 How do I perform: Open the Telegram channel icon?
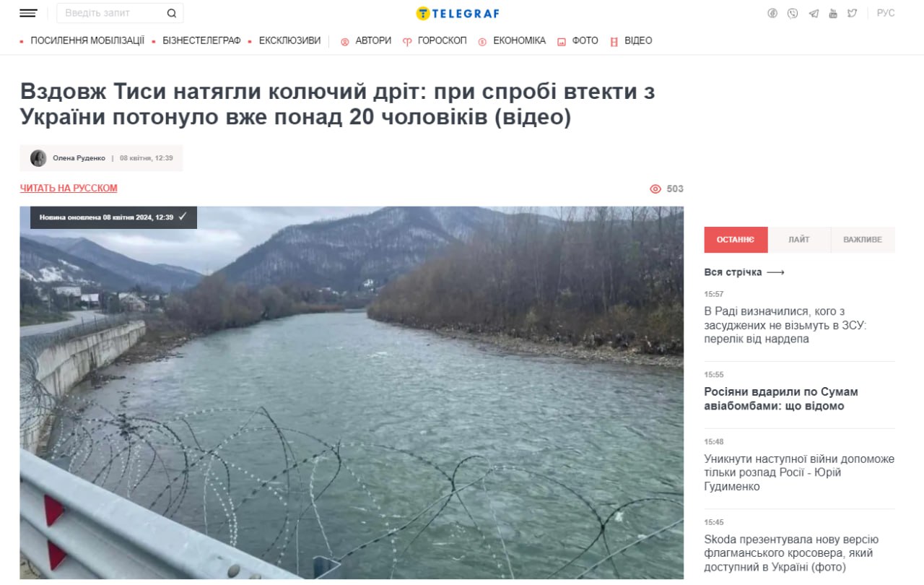[814, 13]
